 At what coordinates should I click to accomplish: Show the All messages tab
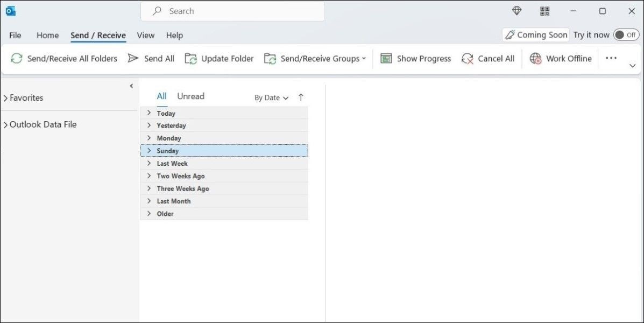[x=162, y=96]
